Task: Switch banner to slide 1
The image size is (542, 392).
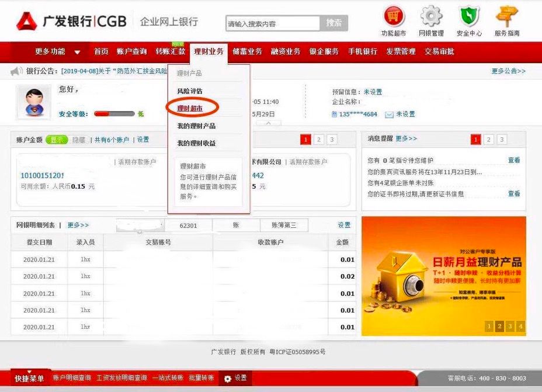Action: point(489,326)
